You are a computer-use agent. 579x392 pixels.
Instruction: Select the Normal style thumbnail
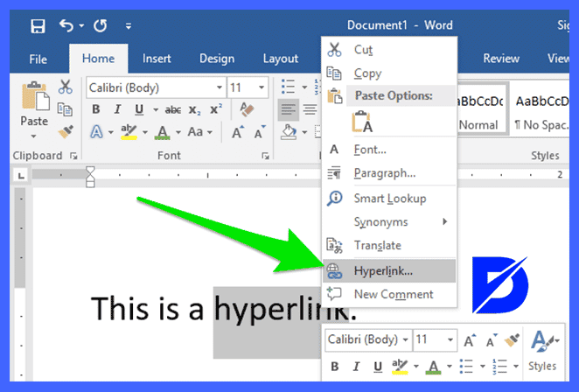[482, 109]
